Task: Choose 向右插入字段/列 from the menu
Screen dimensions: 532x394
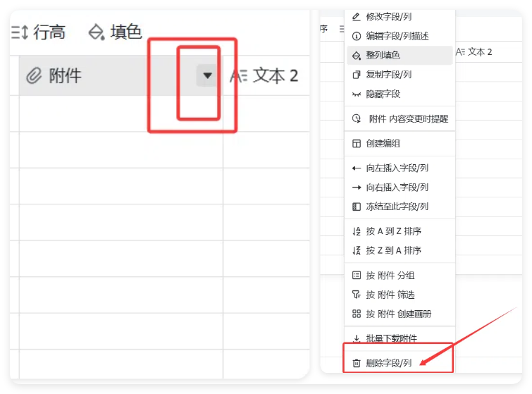Action: [400, 187]
